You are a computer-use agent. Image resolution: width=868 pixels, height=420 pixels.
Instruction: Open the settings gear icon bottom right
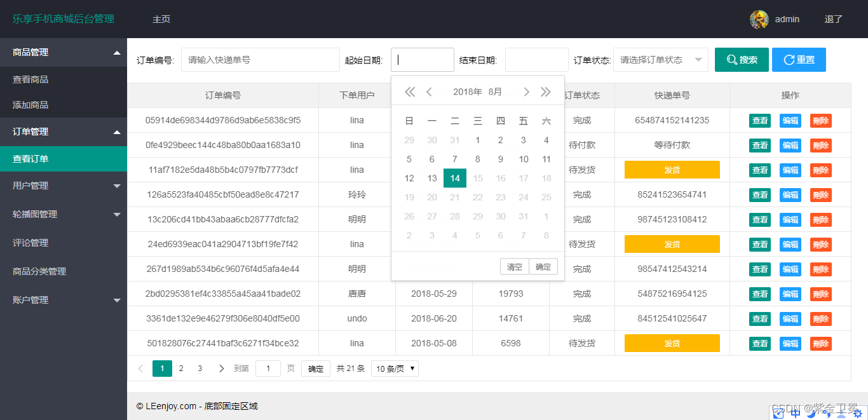[858, 413]
